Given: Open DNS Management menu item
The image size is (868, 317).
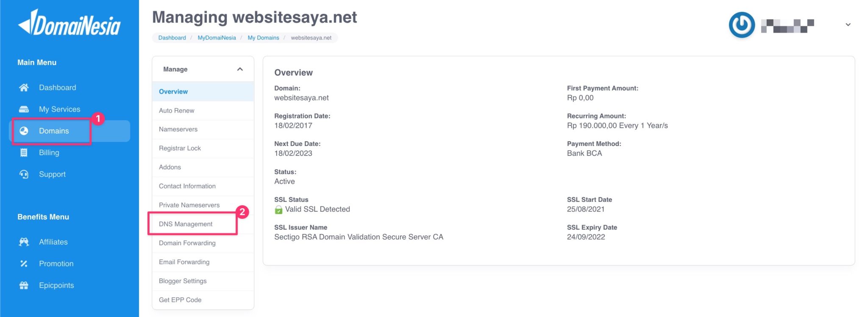Looking at the screenshot, I should point(186,224).
